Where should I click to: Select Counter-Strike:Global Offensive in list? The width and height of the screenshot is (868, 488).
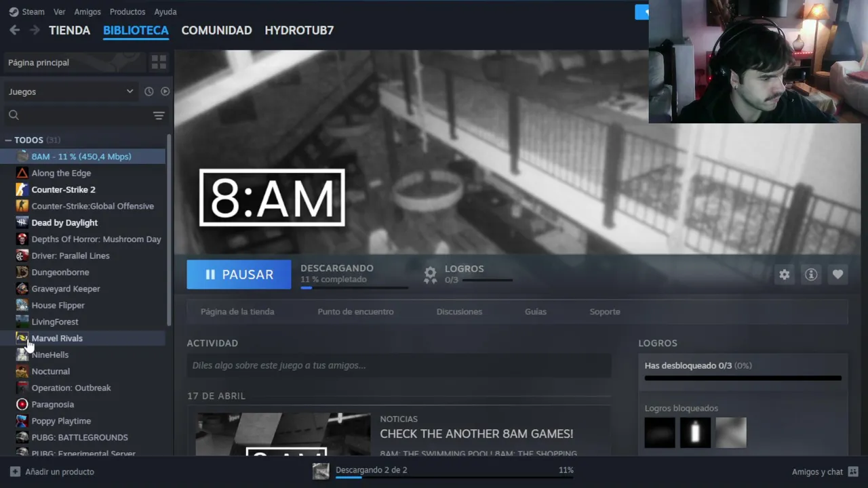84,206
